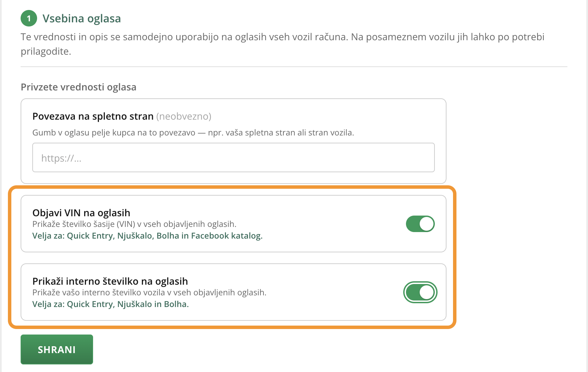Viewport: 588px width, 372px height.
Task: Click the green step 1 circle icon
Action: pos(29,18)
